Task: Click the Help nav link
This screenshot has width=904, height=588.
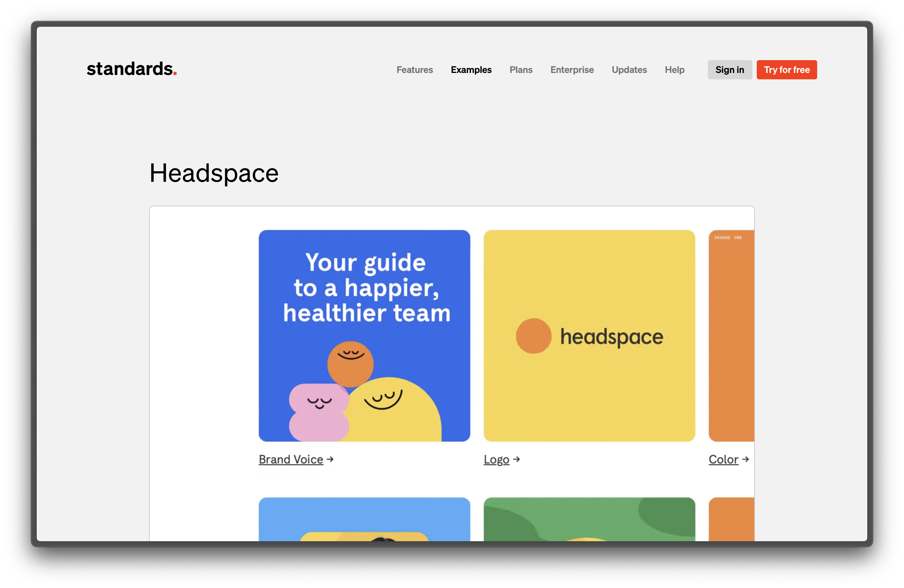Action: (x=674, y=70)
